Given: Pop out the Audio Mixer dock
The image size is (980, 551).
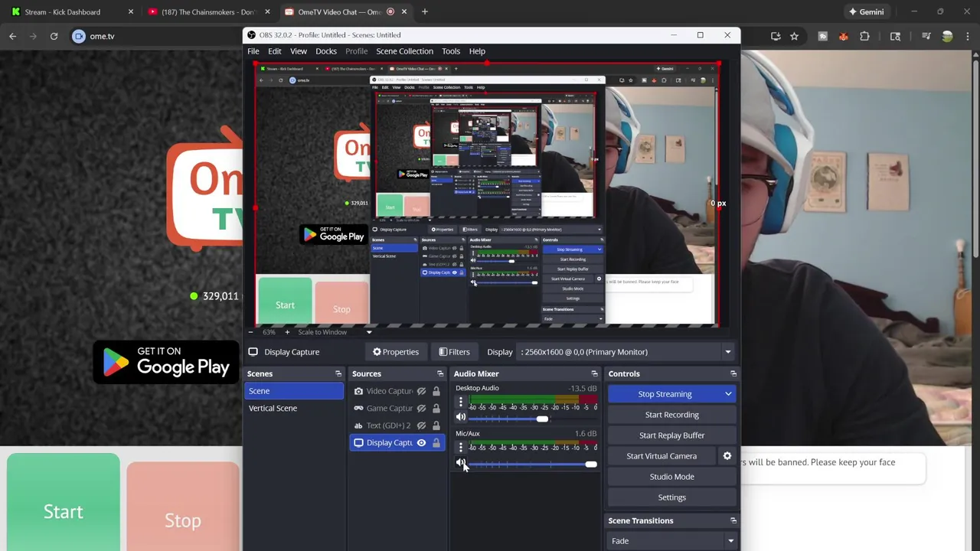Looking at the screenshot, I should (594, 373).
